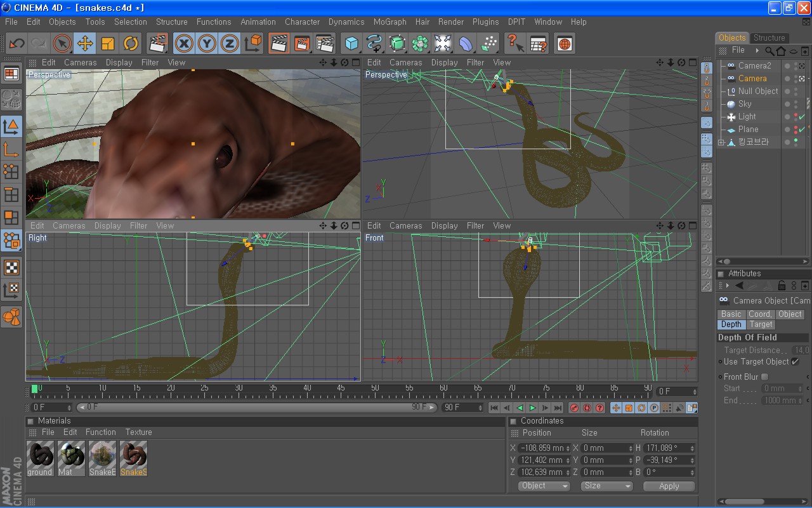The height and width of the screenshot is (508, 812).
Task: Click the Apply button in Coordinates
Action: coord(669,486)
